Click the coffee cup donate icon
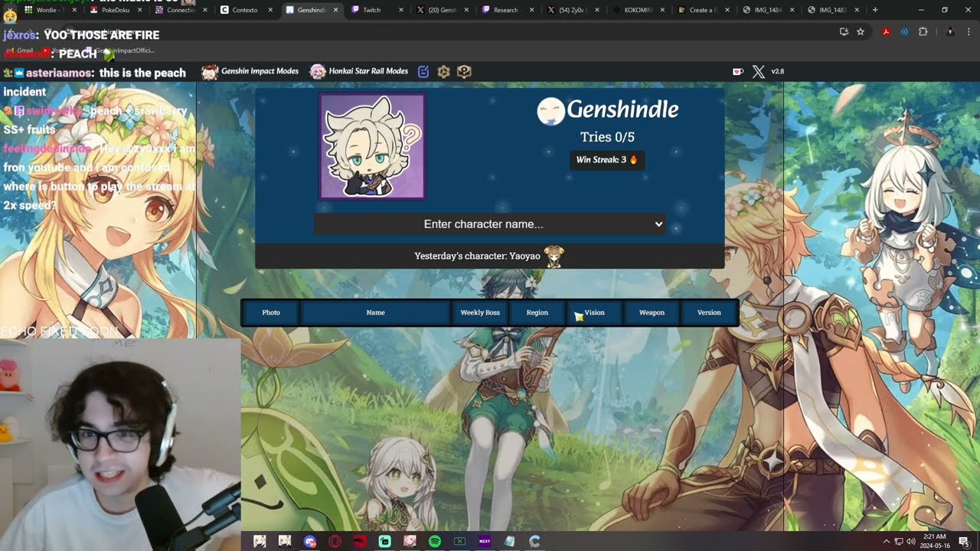 pyautogui.click(x=738, y=71)
